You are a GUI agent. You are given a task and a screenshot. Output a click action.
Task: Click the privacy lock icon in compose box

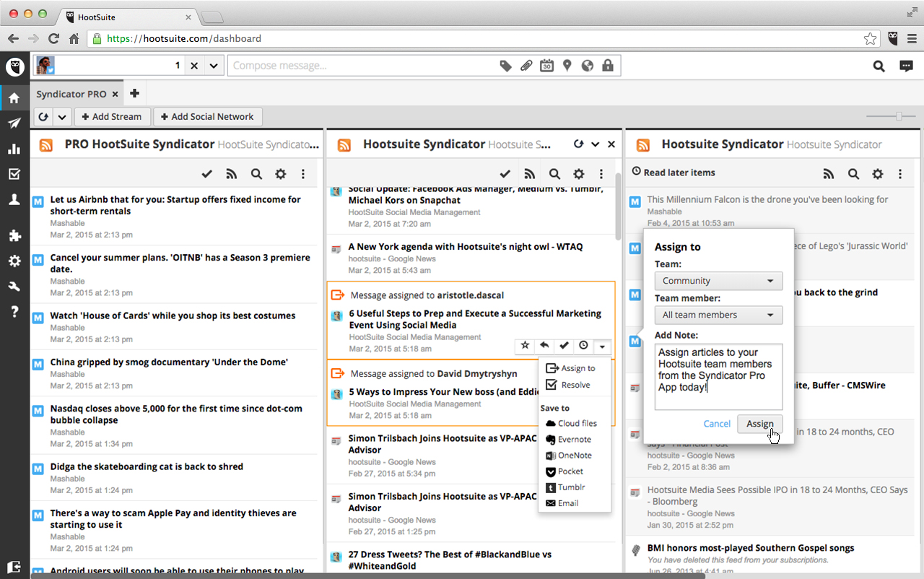(608, 66)
